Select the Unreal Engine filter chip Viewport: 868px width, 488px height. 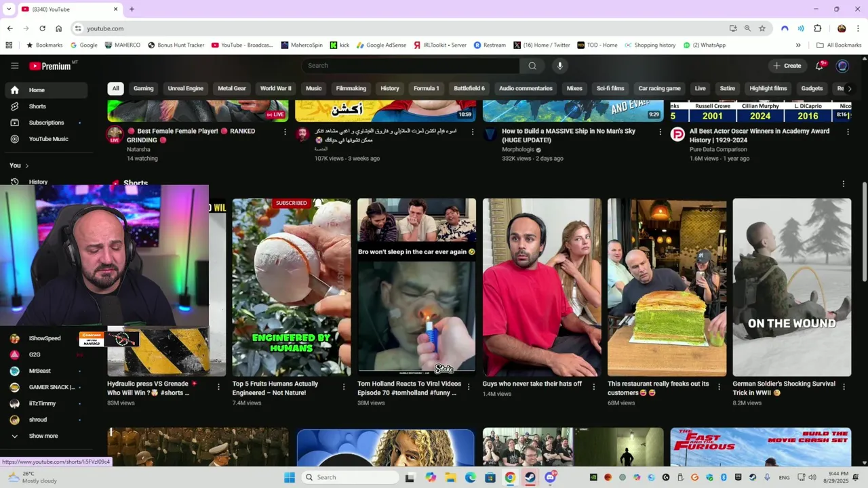(185, 88)
